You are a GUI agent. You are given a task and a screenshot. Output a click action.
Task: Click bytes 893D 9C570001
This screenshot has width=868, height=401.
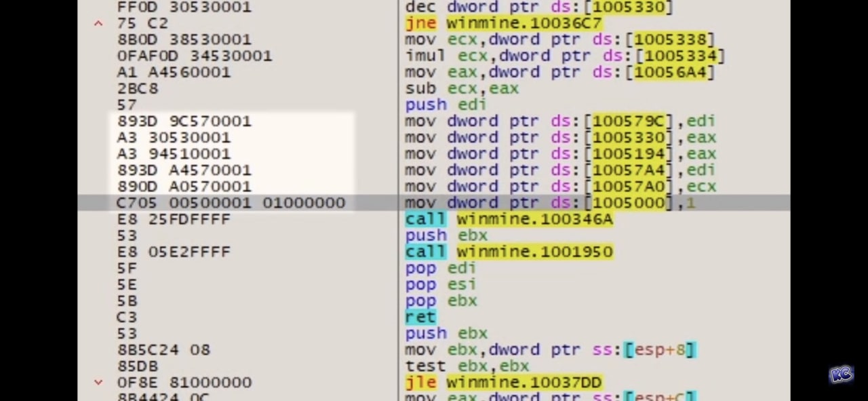(x=184, y=121)
